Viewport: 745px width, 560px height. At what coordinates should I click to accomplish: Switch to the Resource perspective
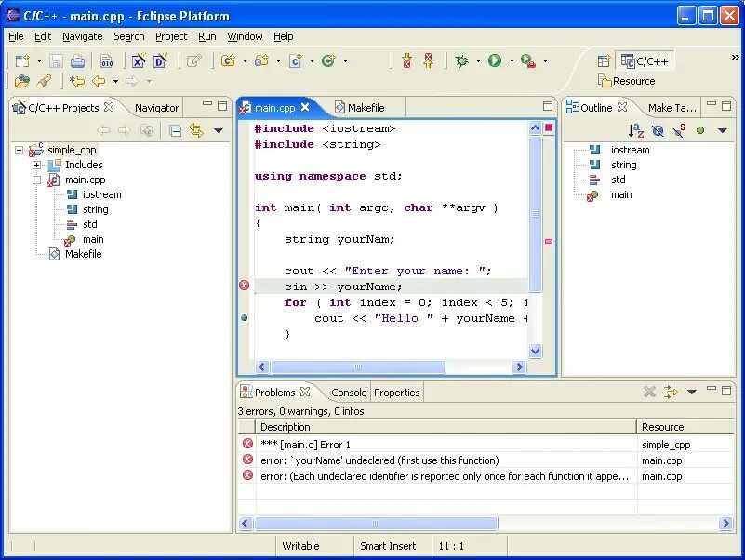click(627, 81)
